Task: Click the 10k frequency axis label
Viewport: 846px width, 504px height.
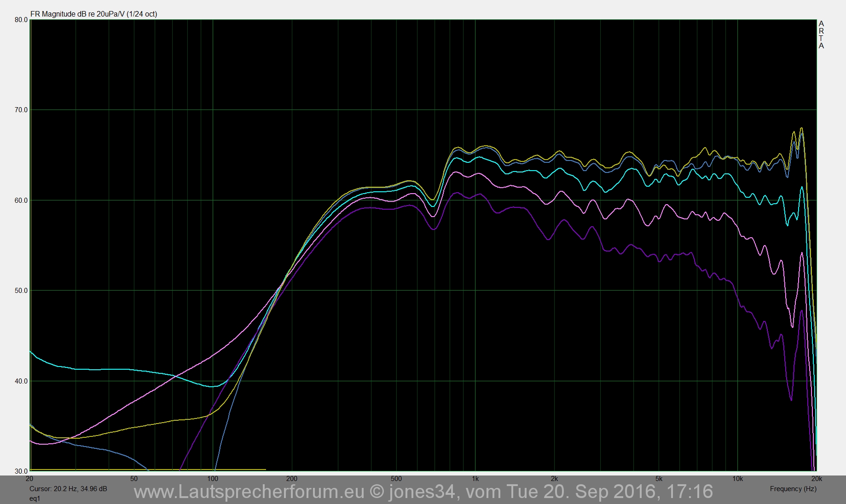Action: pos(737,479)
